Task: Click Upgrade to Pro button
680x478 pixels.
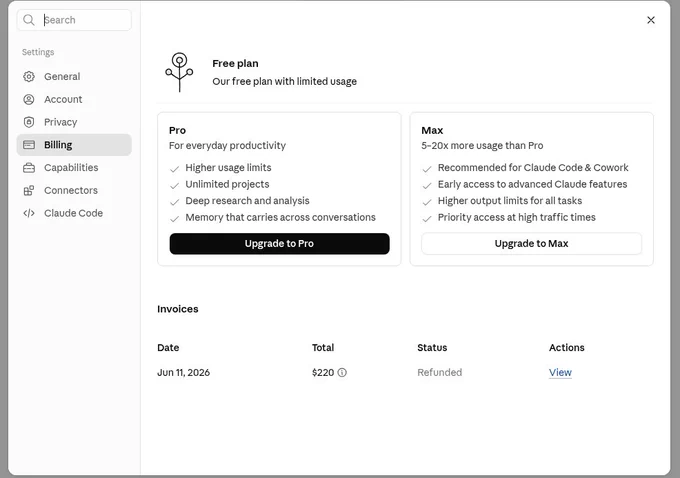Action: point(279,244)
